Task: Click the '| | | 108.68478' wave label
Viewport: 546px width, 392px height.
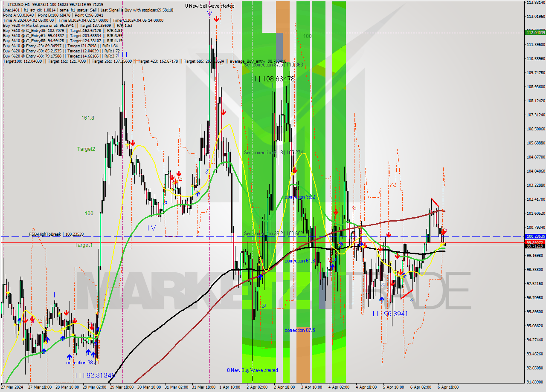Action: click(x=273, y=79)
